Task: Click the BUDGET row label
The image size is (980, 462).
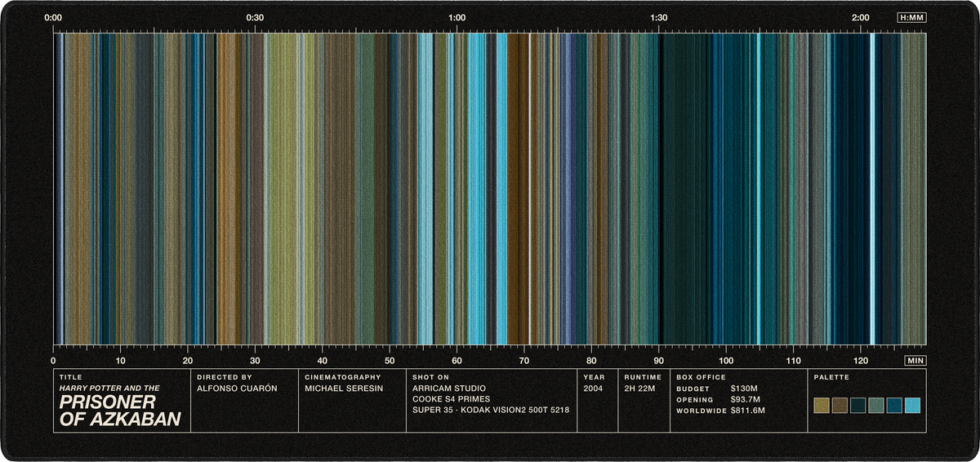Action: [x=693, y=389]
